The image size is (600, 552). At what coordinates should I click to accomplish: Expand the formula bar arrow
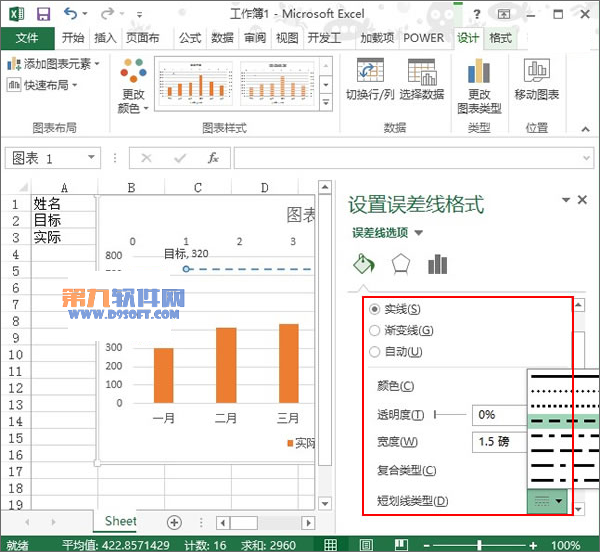click(586, 158)
